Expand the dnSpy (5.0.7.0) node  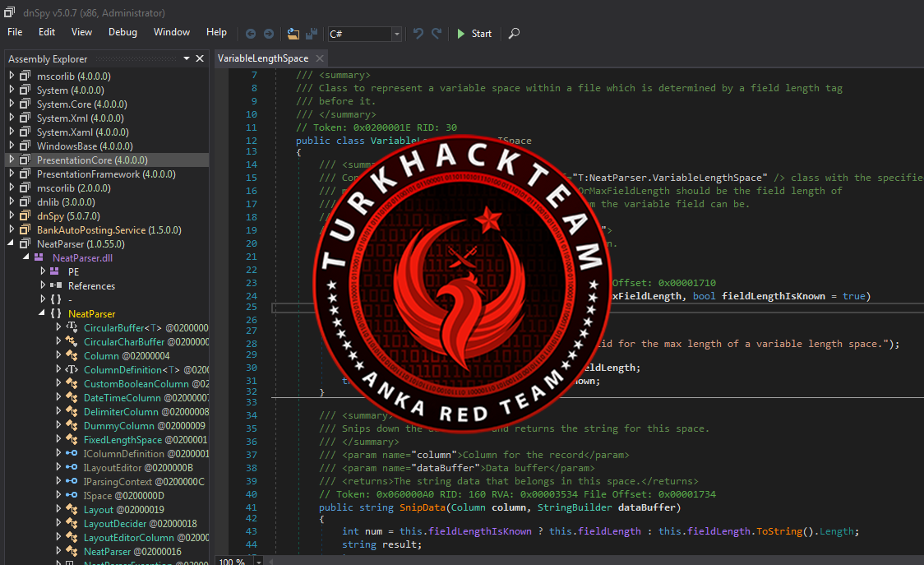[12, 215]
